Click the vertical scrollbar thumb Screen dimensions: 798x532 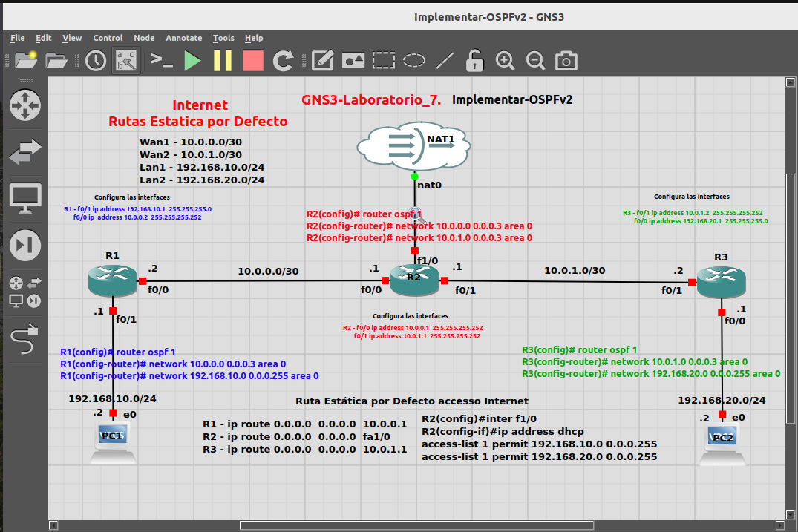coord(790,298)
